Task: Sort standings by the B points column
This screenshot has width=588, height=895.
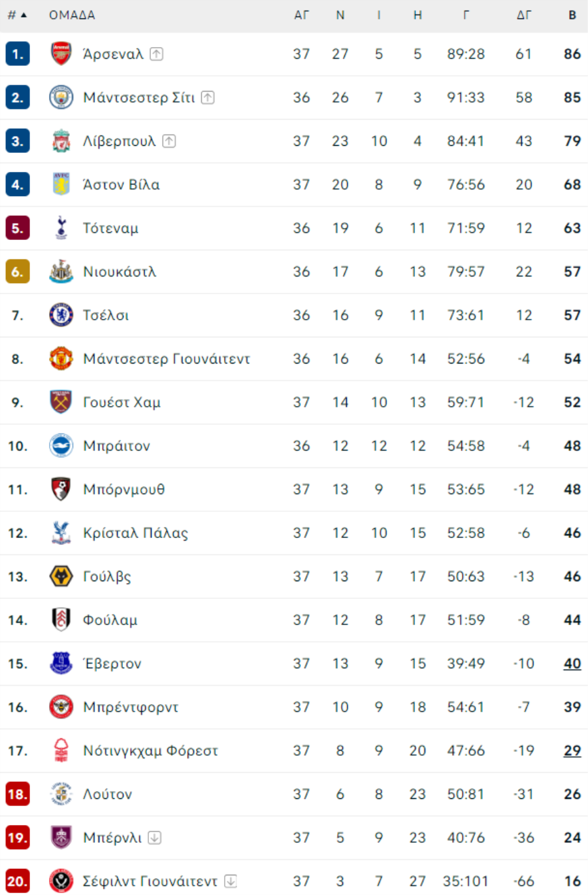Action: coord(572,15)
